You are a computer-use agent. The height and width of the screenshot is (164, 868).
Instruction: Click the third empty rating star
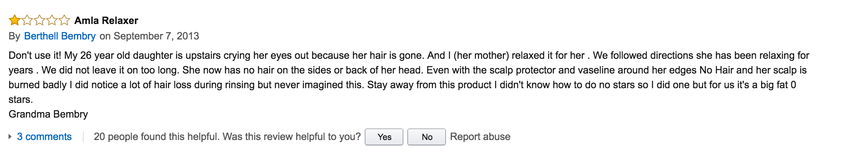(x=39, y=20)
